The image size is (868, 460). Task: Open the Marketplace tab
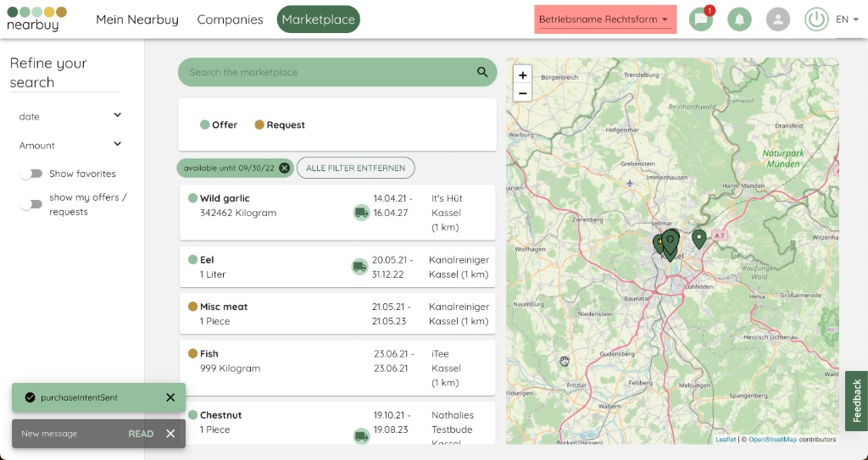pos(319,19)
